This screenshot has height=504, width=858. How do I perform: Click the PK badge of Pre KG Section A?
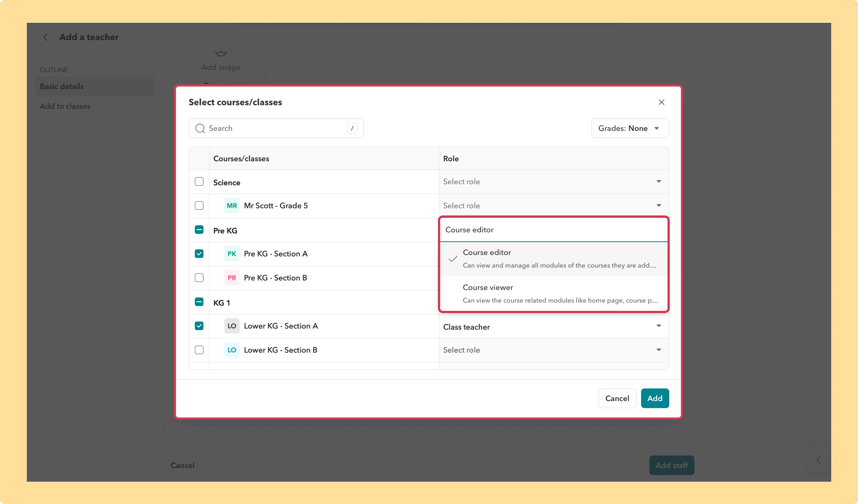coord(232,254)
